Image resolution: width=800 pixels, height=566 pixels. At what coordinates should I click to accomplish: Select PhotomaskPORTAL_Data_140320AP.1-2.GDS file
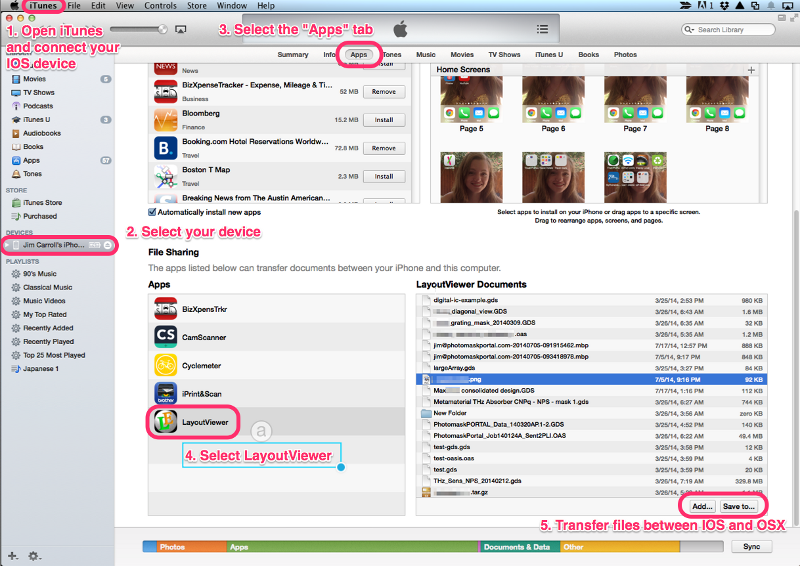[592, 425]
